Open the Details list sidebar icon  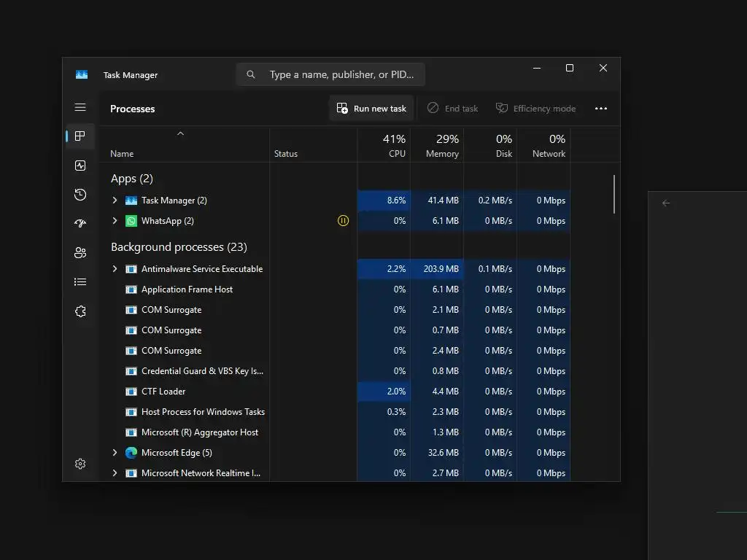tap(80, 282)
